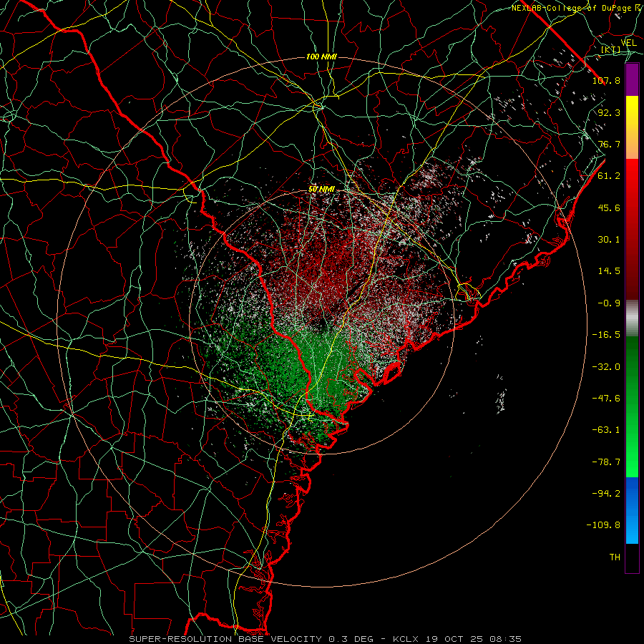Click the -32.0 scale value

(606, 367)
